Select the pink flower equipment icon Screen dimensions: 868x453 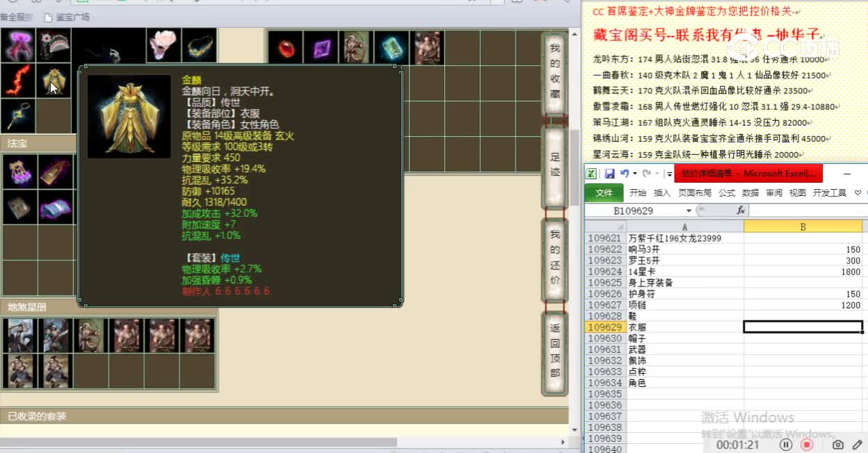click(x=164, y=45)
